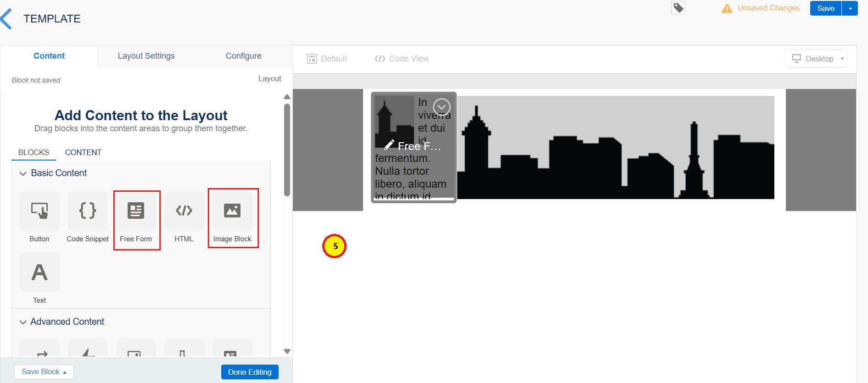Open the Save Block menu
The image size is (868, 383).
(x=44, y=372)
